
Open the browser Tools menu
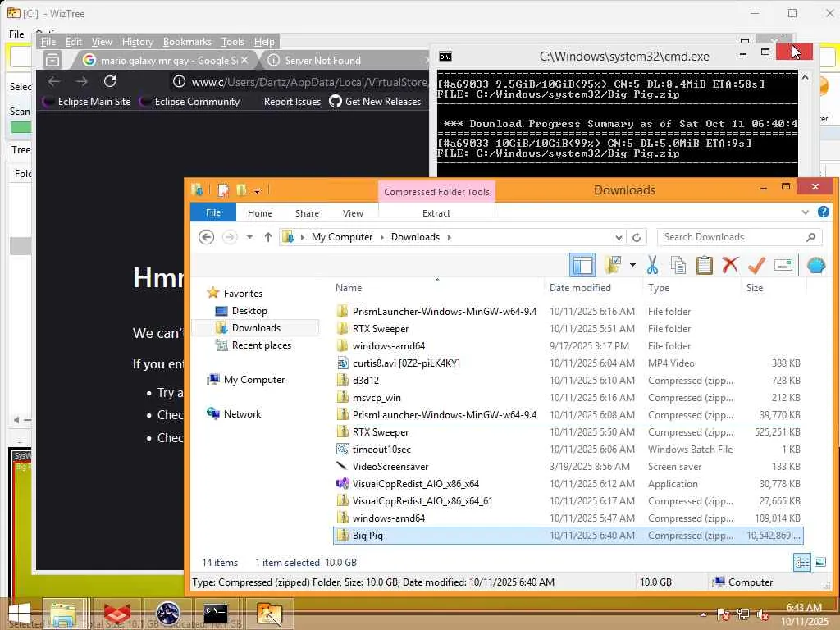click(x=232, y=42)
